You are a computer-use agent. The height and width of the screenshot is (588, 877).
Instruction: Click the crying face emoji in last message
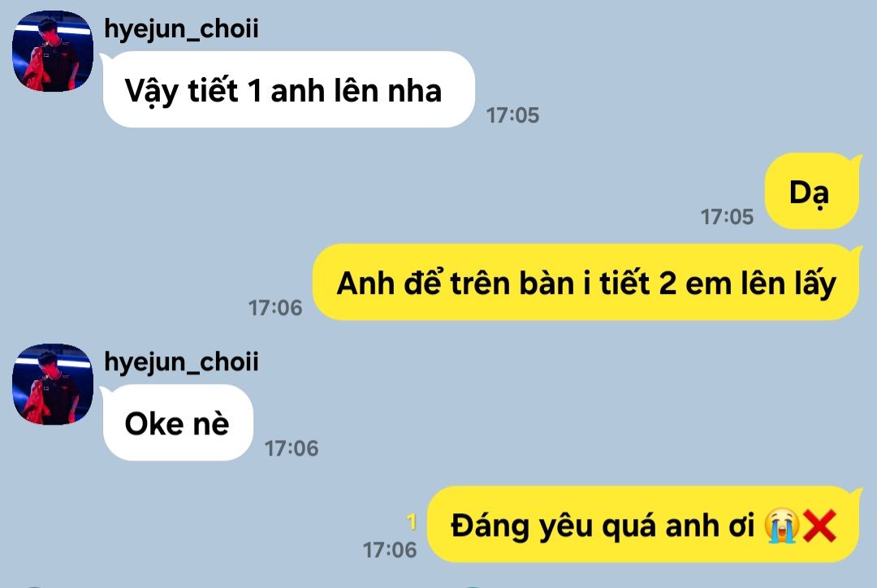coord(782,526)
